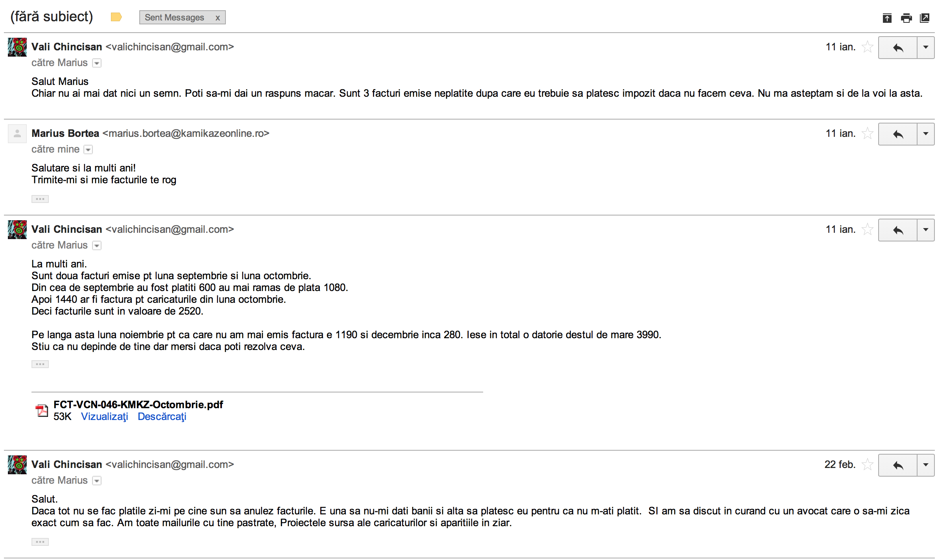Click Descărcați to download the attachment
949x560 pixels.
162,416
